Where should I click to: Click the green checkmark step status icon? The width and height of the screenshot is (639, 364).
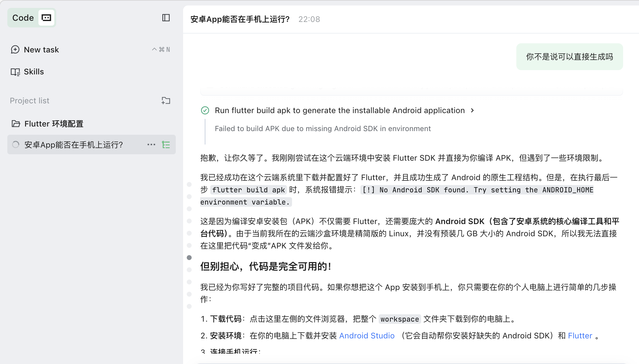tap(205, 110)
